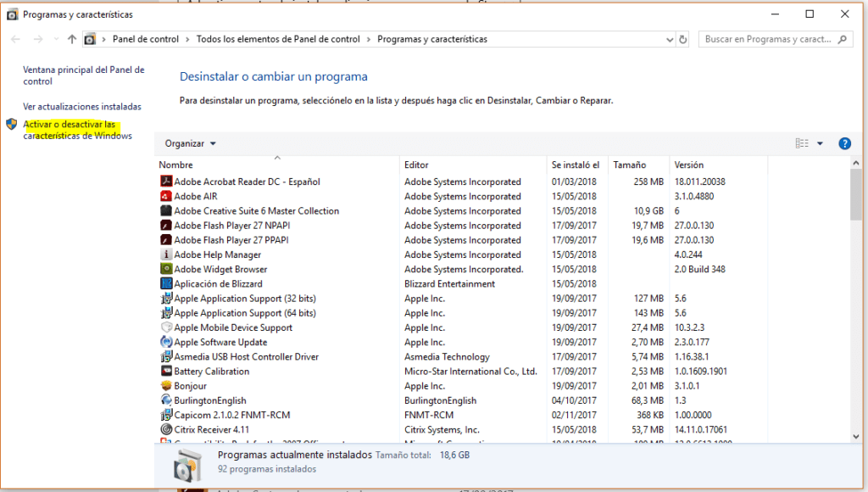Open the Organizar dropdown menu
Screen dimensions: 868x492
[x=191, y=144]
